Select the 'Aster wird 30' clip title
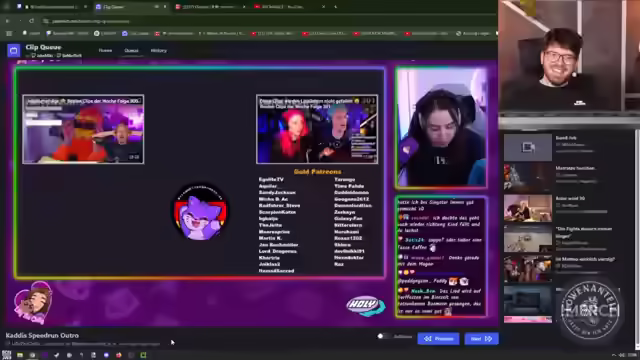 (570, 198)
